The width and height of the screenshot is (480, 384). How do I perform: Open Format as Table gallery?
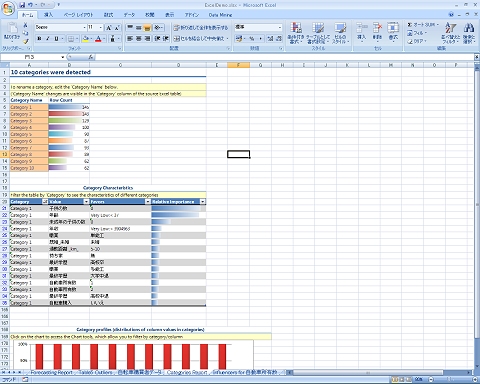tap(318, 33)
